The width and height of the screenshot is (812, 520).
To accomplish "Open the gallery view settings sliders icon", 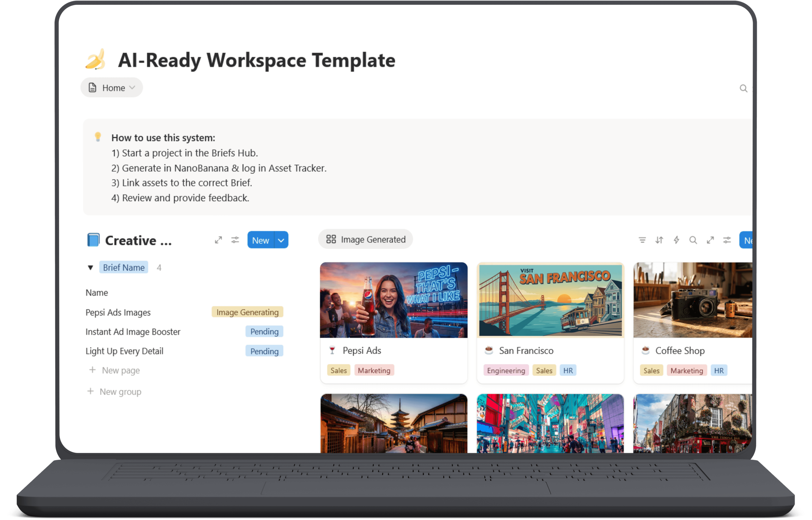I will coord(727,240).
